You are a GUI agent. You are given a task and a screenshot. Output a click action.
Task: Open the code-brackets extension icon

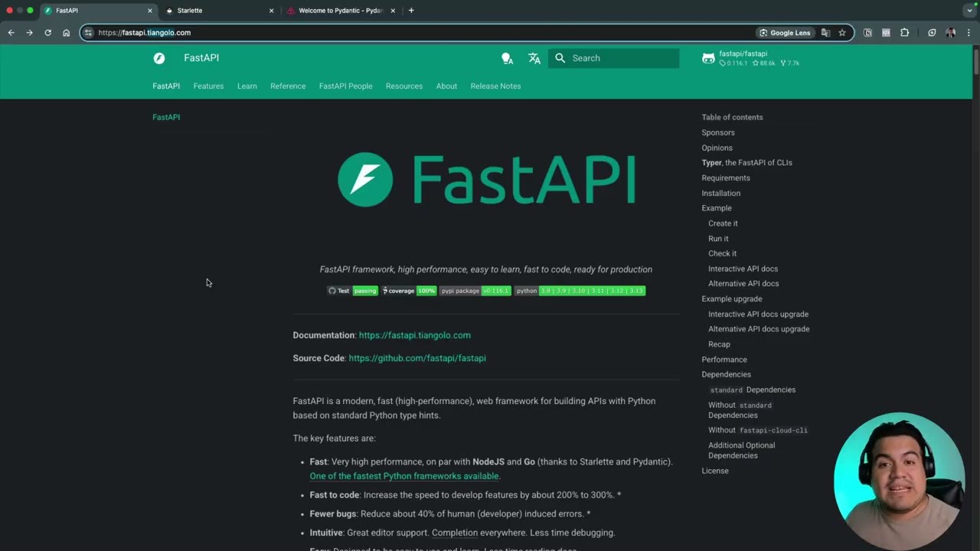pyautogui.click(x=886, y=33)
